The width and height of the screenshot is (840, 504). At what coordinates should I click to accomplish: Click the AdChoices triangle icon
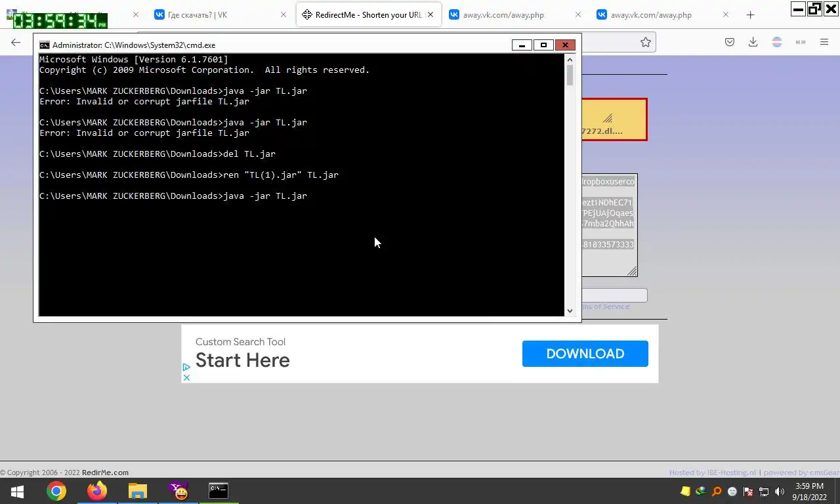pos(186,367)
